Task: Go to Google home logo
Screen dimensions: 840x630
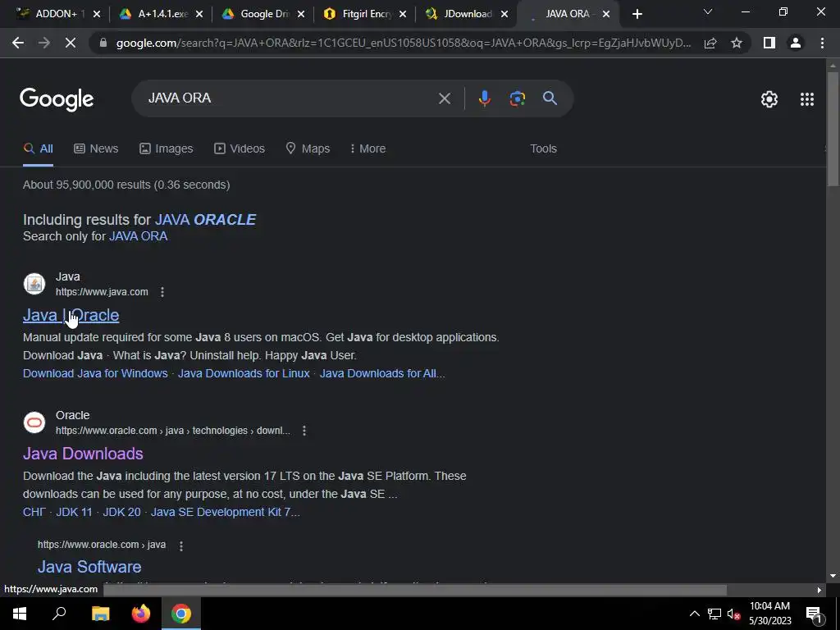Action: [57, 99]
